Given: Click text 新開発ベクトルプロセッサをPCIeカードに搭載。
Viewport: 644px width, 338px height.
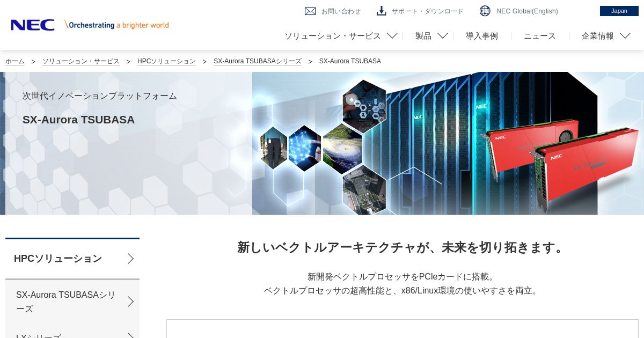Looking at the screenshot, I should coord(402,277).
